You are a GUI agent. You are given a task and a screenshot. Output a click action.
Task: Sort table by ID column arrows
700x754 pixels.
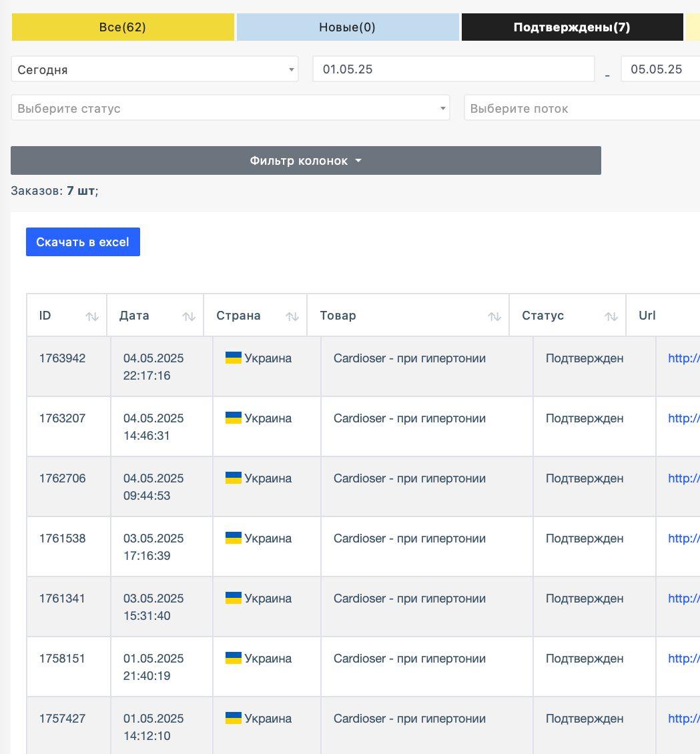tap(92, 316)
